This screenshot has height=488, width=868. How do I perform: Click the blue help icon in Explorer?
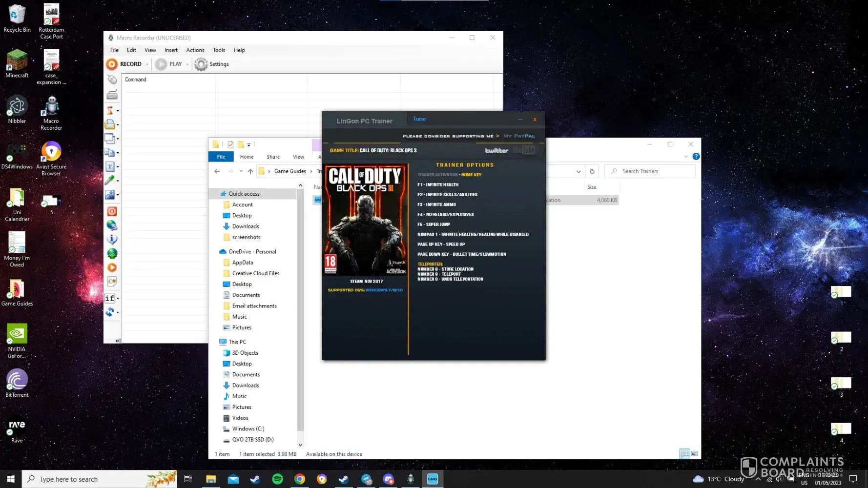(x=696, y=157)
